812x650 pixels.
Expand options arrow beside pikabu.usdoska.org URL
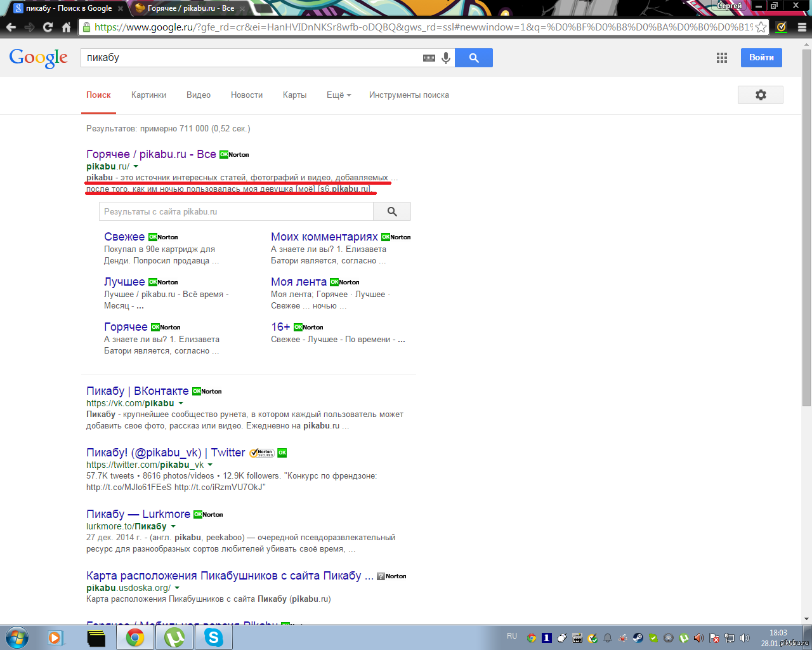(177, 588)
